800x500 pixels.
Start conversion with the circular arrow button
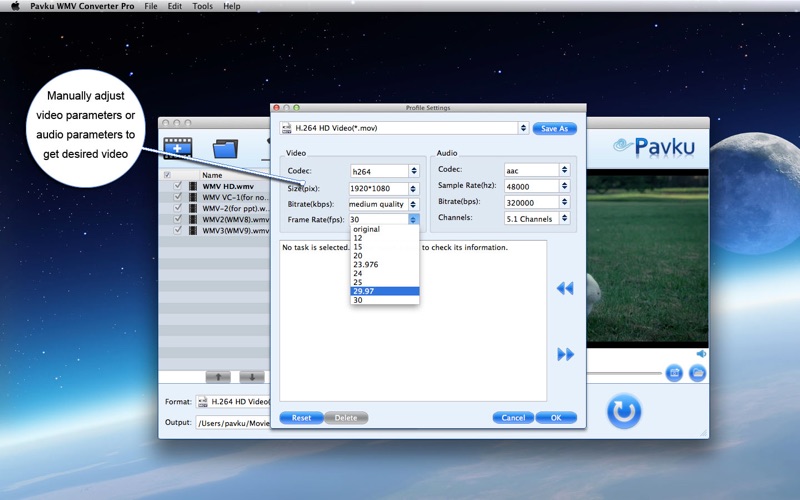[623, 411]
